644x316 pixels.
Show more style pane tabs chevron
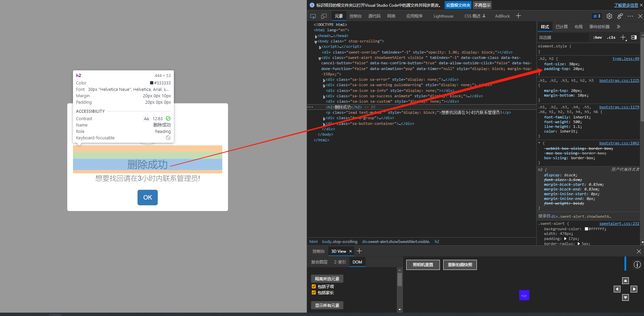(618, 27)
